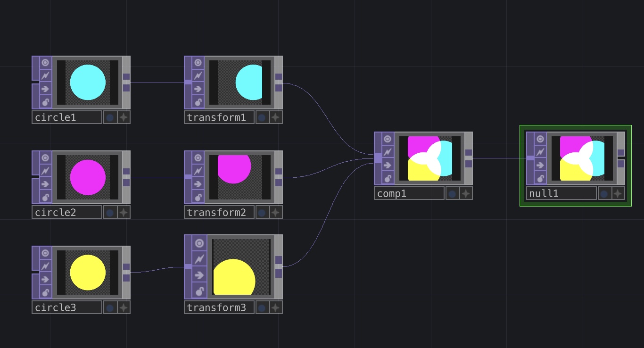Viewport: 644px width, 348px height.
Task: Click the clone immune flag on null1
Action: click(540, 152)
